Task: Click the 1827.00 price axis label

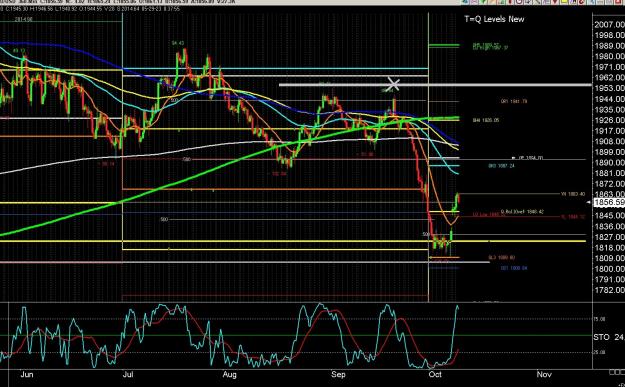Action: pyautogui.click(x=609, y=237)
